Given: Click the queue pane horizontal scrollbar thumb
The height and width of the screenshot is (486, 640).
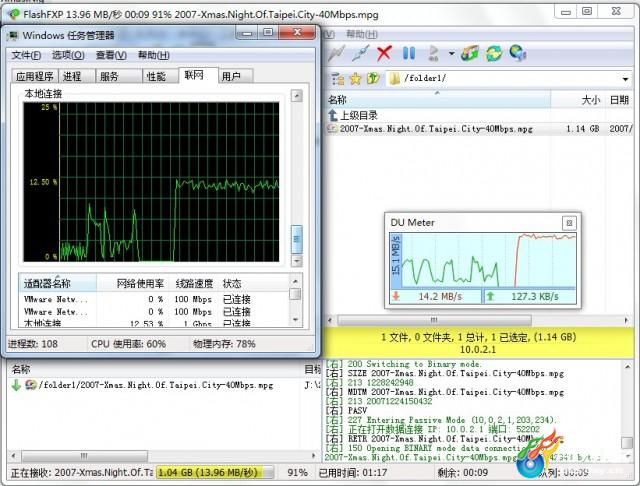Looking at the screenshot, I should pos(84,455).
